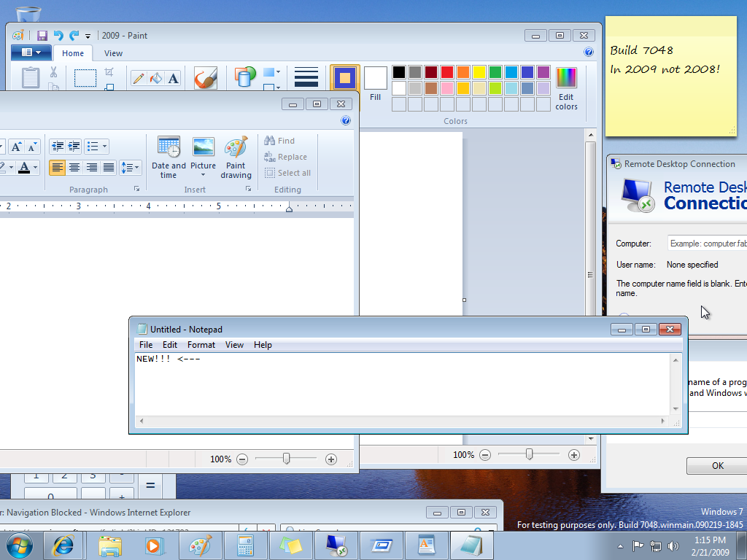747x560 pixels.
Task: Insert a Paint drawing in WordPad
Action: tap(236, 157)
